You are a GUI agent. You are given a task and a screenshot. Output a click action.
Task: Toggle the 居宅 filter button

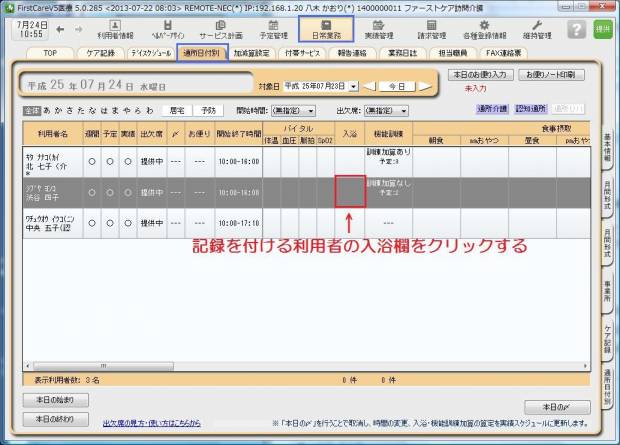pos(179,110)
